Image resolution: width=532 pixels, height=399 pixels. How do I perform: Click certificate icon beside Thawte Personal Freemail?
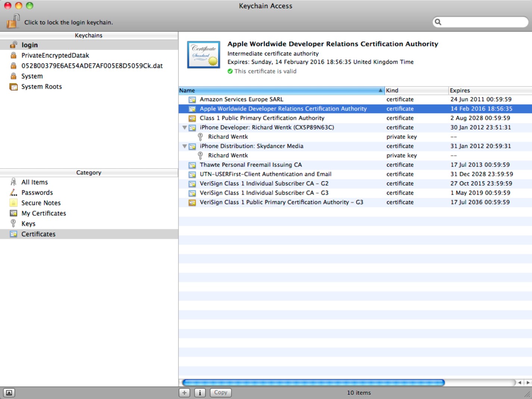[x=192, y=165]
